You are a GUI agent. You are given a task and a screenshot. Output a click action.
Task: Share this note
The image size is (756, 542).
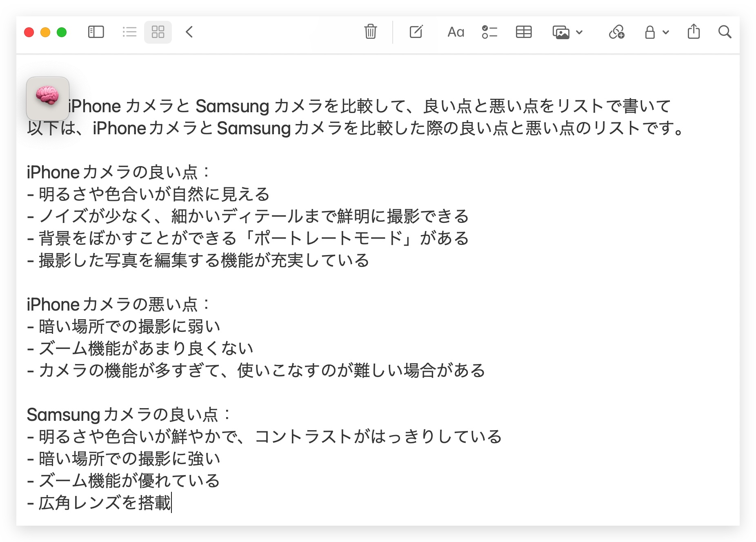click(694, 31)
